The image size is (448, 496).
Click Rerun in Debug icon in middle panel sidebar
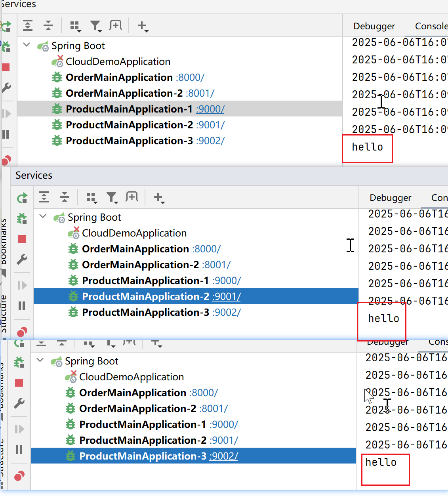(22, 218)
